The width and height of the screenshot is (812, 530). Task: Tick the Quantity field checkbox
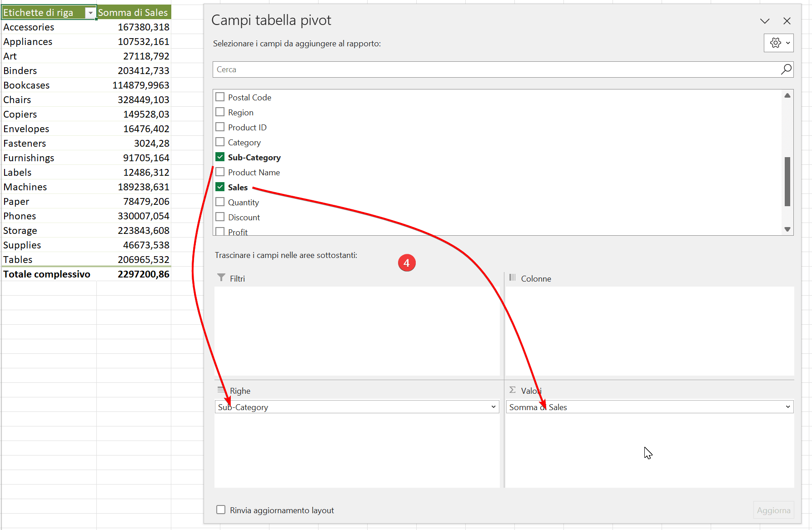coord(220,202)
